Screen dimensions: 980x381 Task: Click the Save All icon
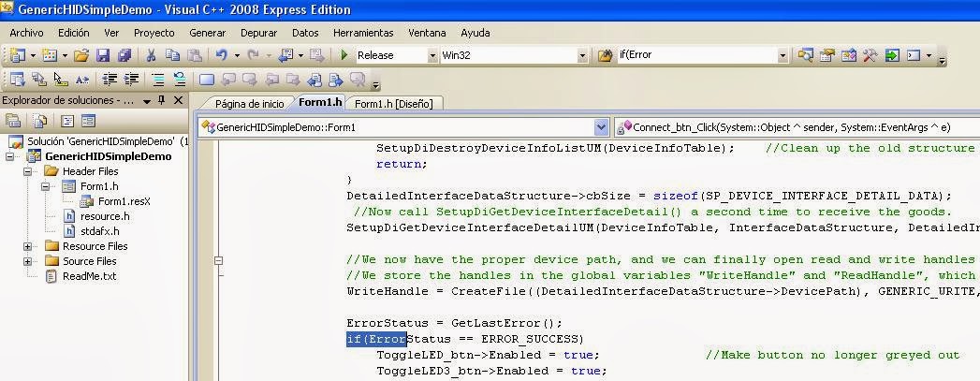(x=124, y=55)
